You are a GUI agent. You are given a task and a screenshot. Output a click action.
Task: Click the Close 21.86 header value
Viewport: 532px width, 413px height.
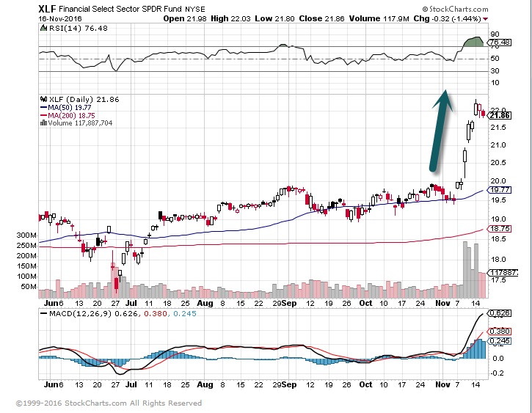[x=321, y=18]
